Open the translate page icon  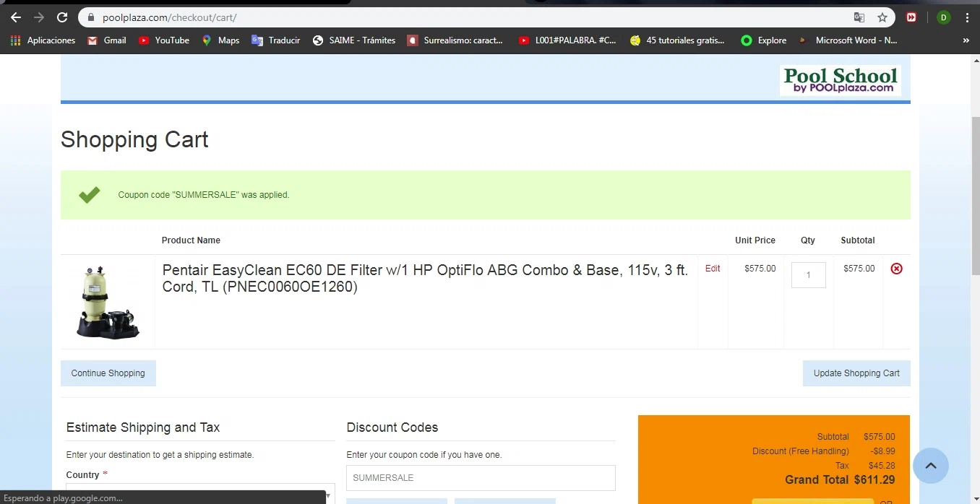point(859,17)
